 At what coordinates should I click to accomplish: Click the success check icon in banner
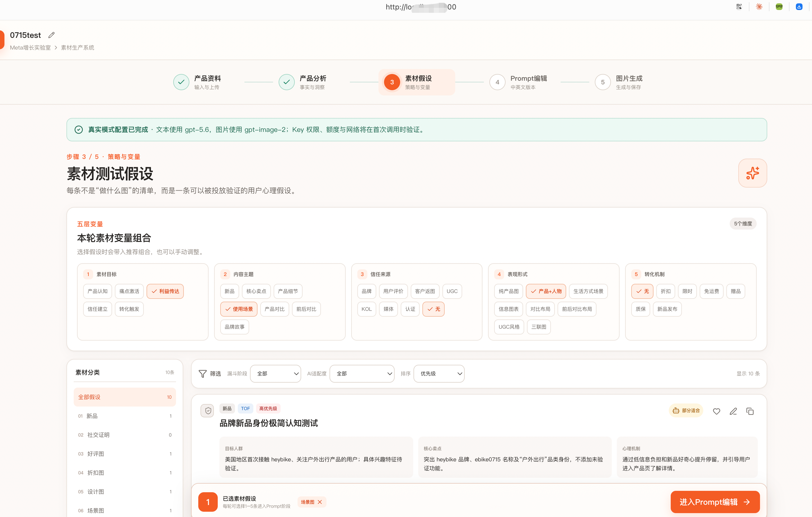tap(79, 130)
